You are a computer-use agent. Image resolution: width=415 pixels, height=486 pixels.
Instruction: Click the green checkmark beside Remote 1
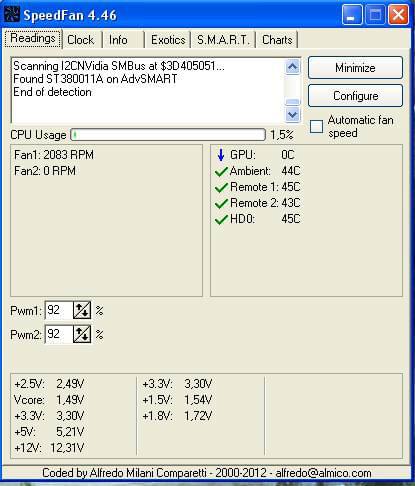[x=221, y=187]
